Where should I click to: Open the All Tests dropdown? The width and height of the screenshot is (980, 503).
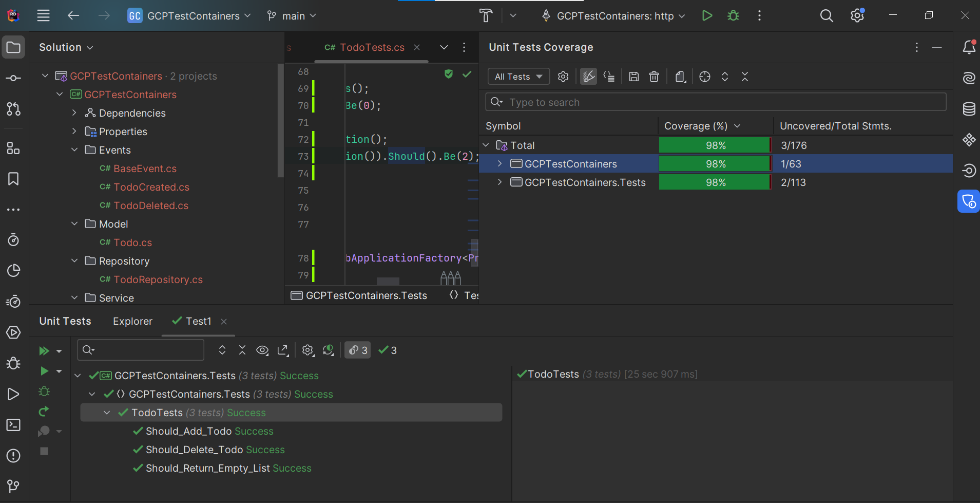point(518,77)
